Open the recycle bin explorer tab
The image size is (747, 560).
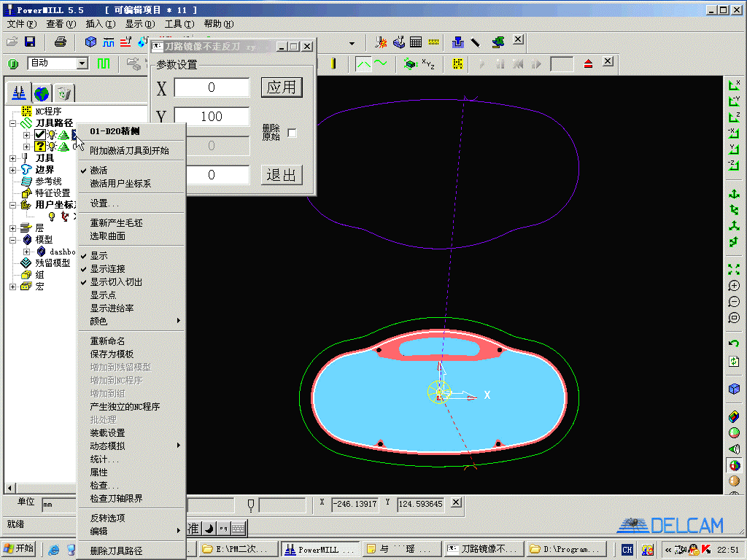(64, 93)
